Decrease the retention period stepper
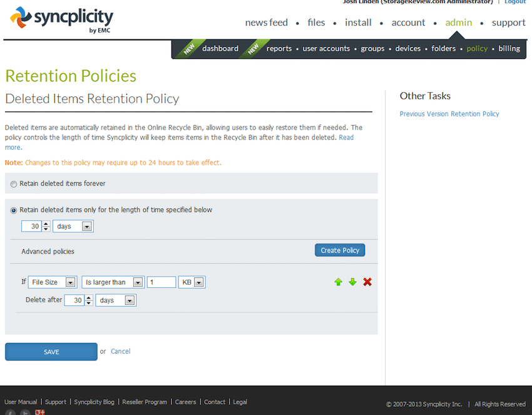The height and width of the screenshot is (415, 532). [x=46, y=229]
